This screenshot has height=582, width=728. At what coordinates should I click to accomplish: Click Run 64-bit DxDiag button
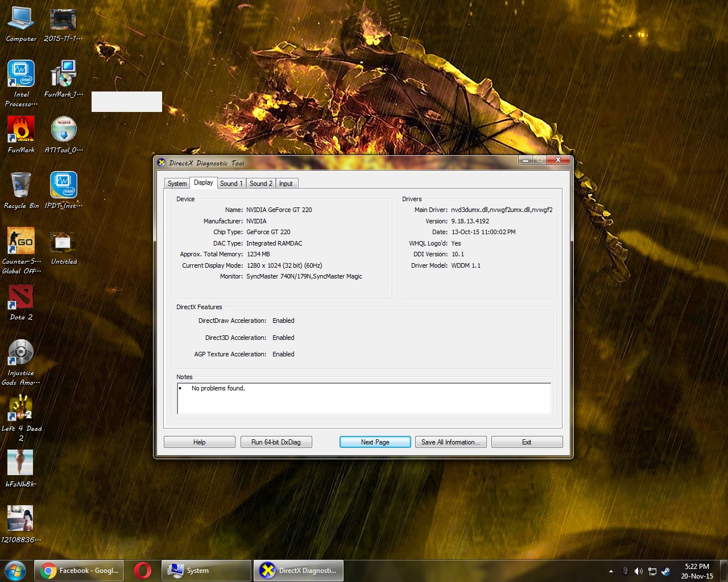[x=276, y=442]
